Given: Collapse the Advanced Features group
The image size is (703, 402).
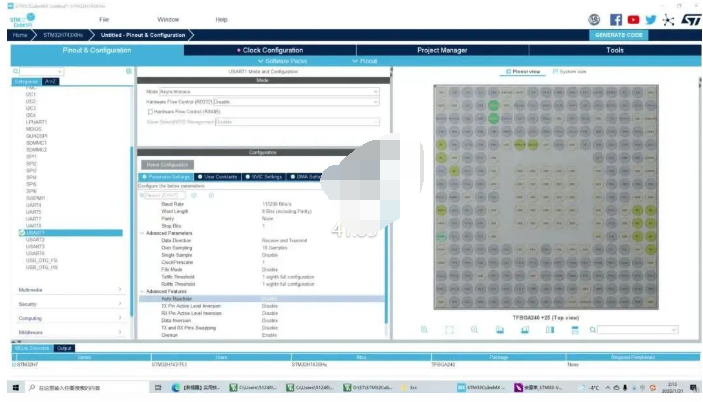Looking at the screenshot, I should click(x=142, y=291).
